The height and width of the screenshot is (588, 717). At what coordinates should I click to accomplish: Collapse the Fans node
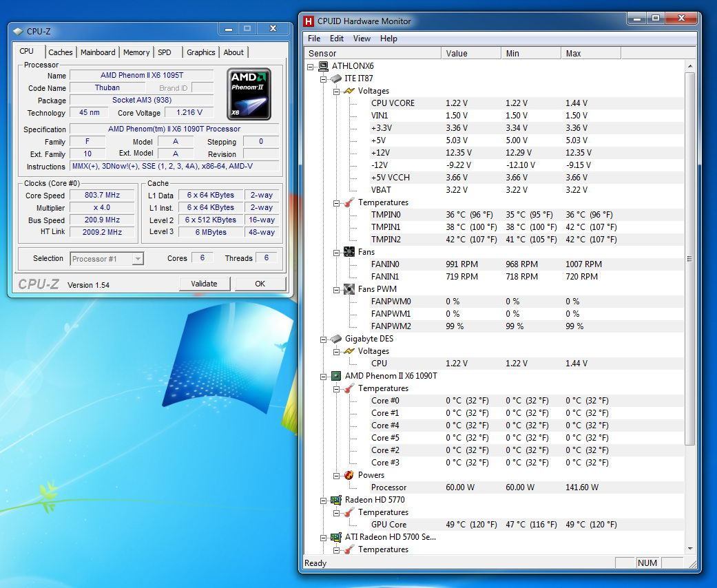[337, 253]
